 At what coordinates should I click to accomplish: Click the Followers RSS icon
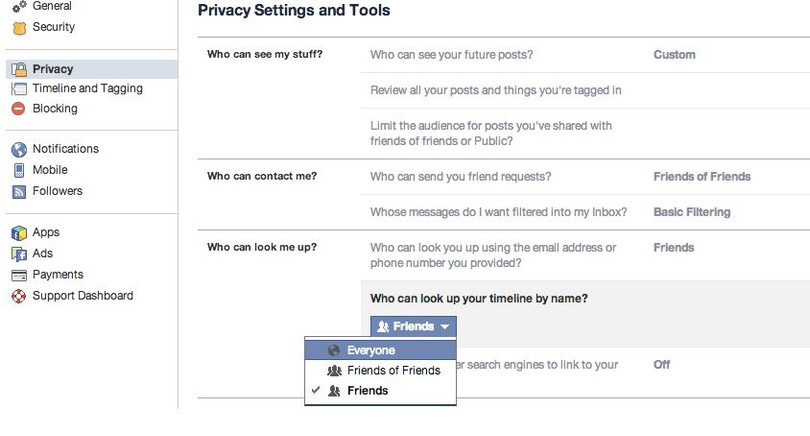(x=19, y=191)
